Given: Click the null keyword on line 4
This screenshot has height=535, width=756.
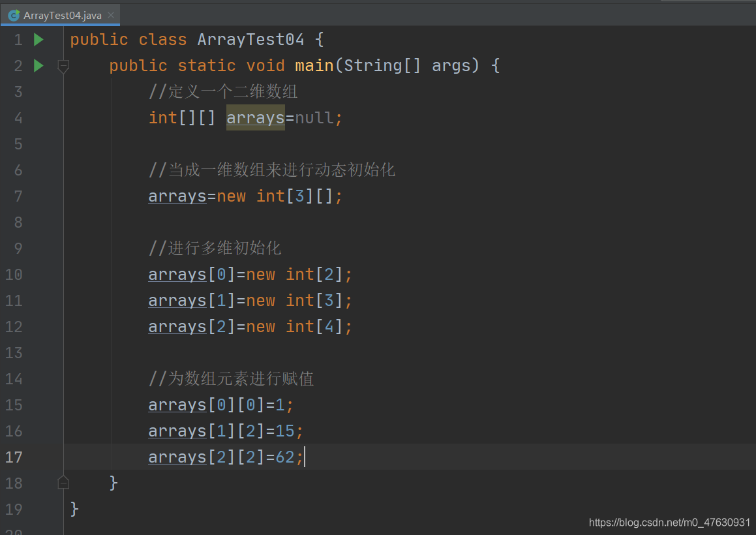Looking at the screenshot, I should pyautogui.click(x=313, y=117).
